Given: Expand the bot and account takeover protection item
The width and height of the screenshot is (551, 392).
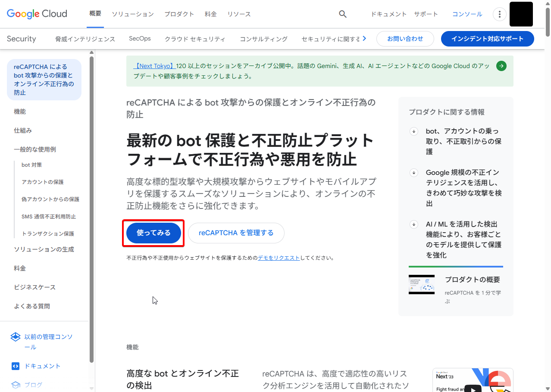Looking at the screenshot, I should click(414, 131).
